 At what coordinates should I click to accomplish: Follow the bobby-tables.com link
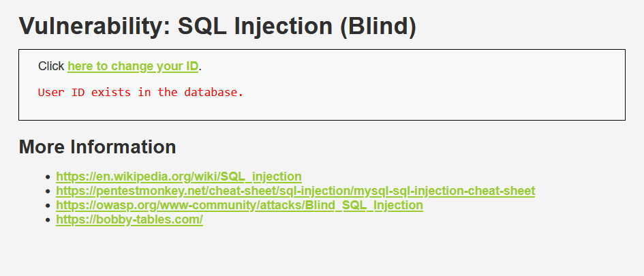pyautogui.click(x=129, y=219)
